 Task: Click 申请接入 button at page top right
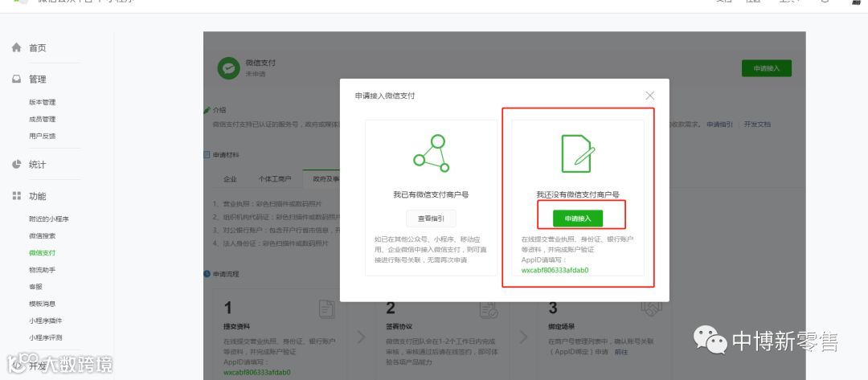(x=766, y=68)
